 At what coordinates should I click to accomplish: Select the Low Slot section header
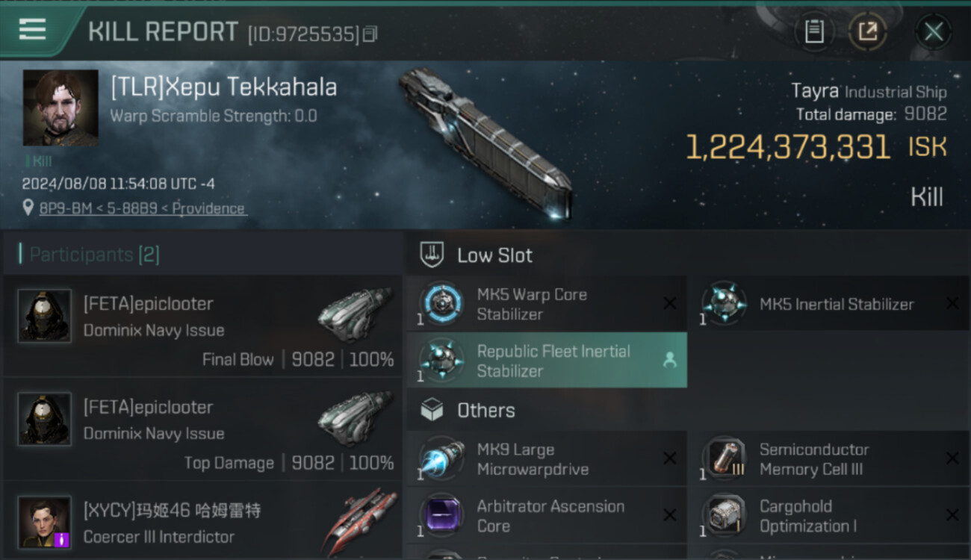click(x=494, y=255)
